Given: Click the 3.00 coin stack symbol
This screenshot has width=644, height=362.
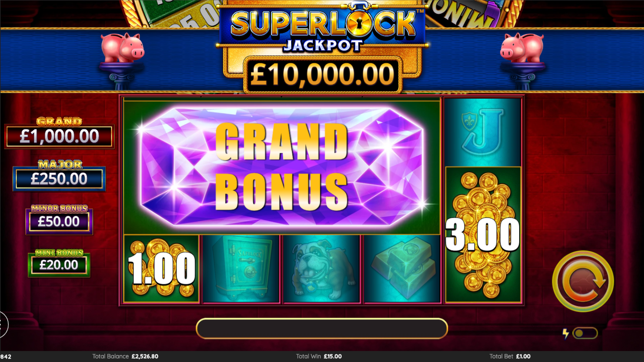Looking at the screenshot, I should [483, 235].
